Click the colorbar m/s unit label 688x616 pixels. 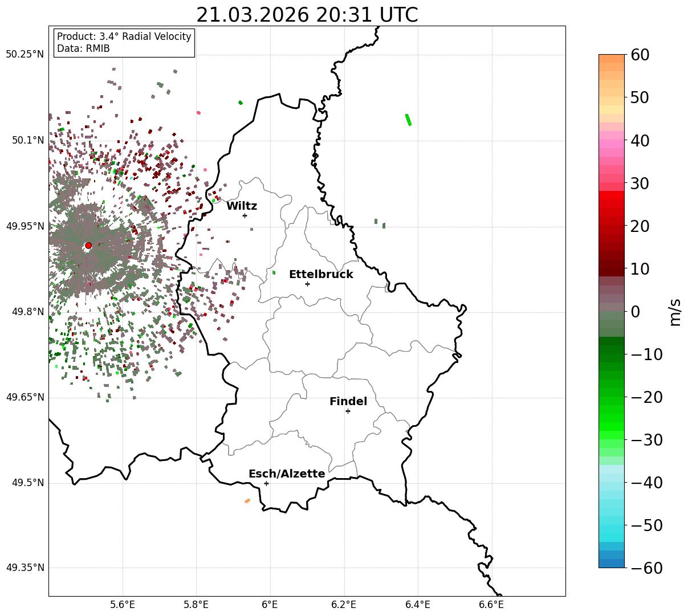(x=675, y=311)
